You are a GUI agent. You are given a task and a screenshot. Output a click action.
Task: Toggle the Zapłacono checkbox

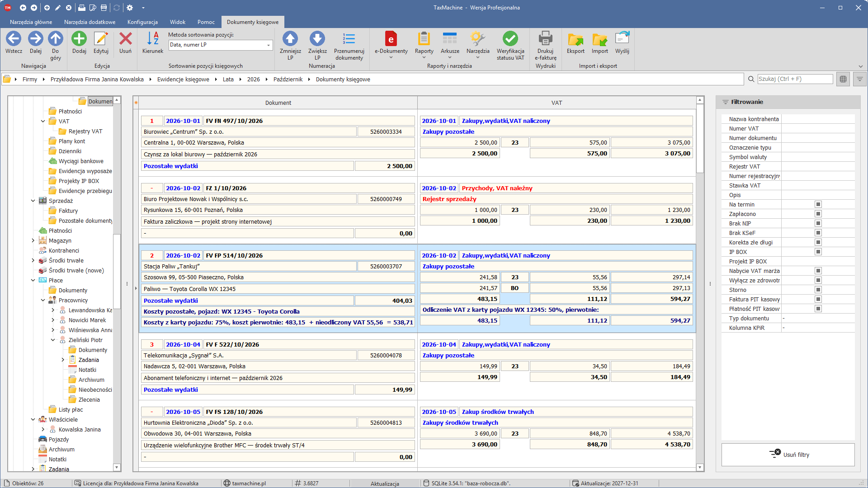pyautogui.click(x=818, y=214)
